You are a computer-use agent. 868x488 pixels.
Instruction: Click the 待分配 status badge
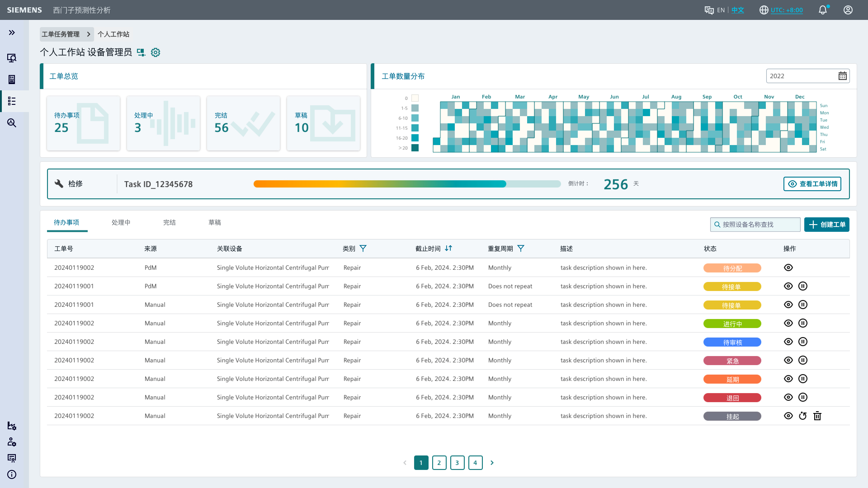pos(732,268)
